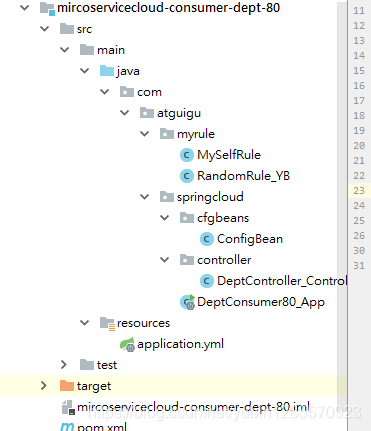Select the myrule package label

(196, 134)
